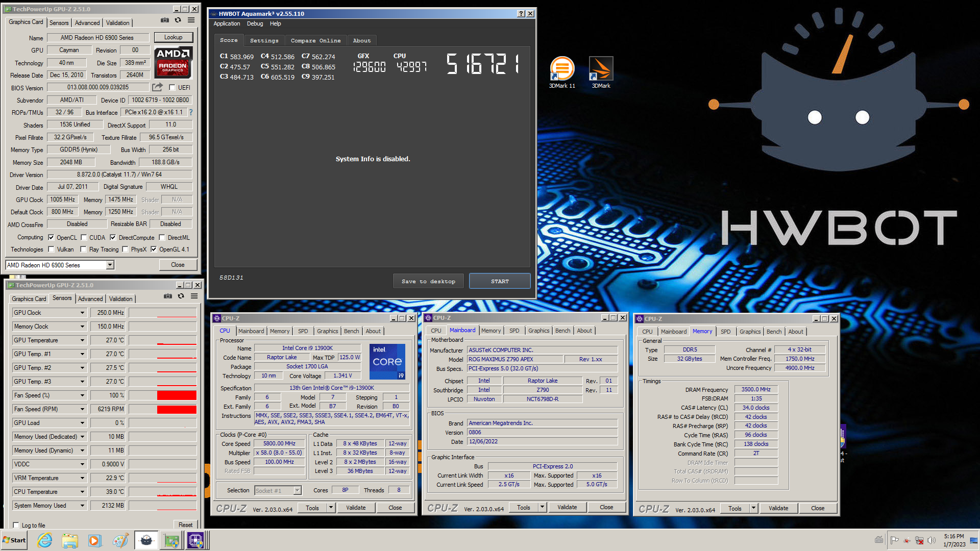Image resolution: width=980 pixels, height=551 pixels.
Task: Click Close button in top GPU-Z window
Action: (178, 265)
